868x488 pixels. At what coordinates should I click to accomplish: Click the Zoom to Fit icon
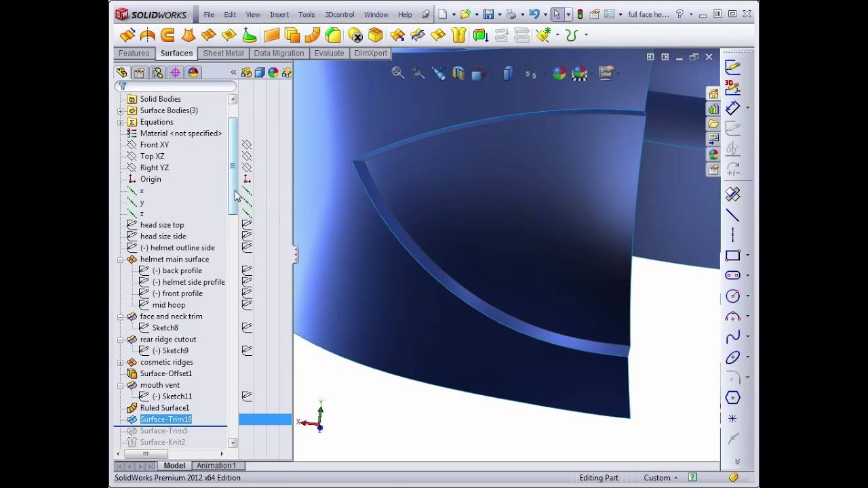(398, 73)
